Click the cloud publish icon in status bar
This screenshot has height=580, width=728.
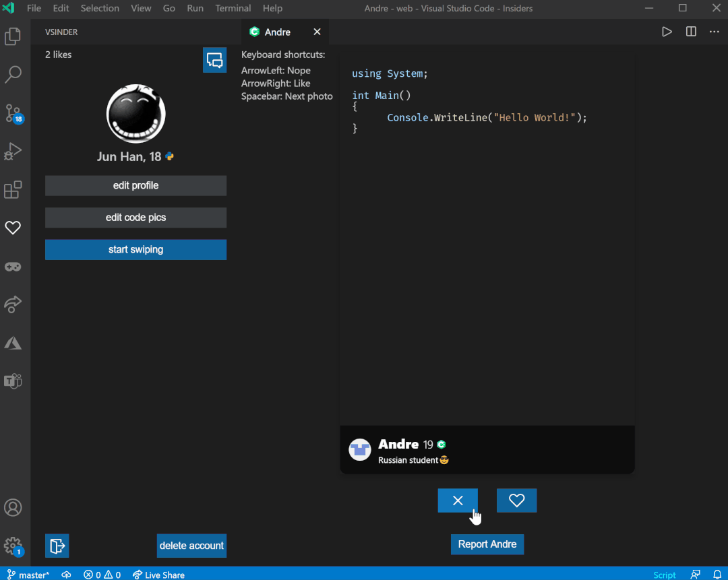click(66, 575)
